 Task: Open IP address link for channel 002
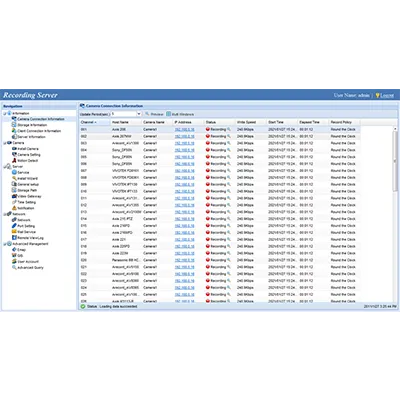click(x=184, y=136)
